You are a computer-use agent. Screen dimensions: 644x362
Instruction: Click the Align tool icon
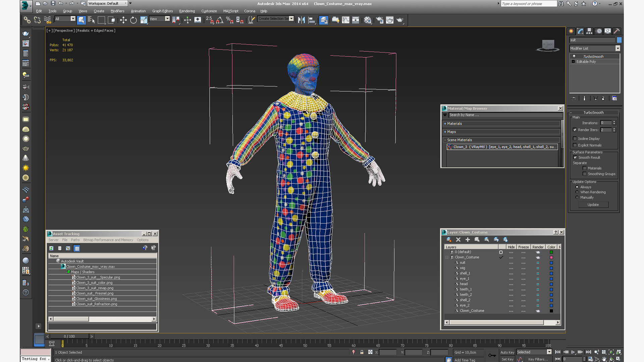(312, 20)
